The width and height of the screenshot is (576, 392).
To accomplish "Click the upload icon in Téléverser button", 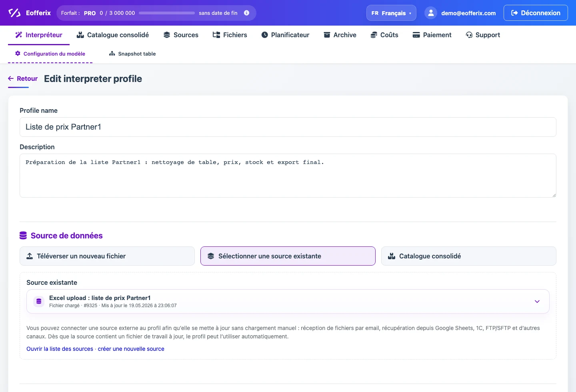I will pyautogui.click(x=30, y=256).
